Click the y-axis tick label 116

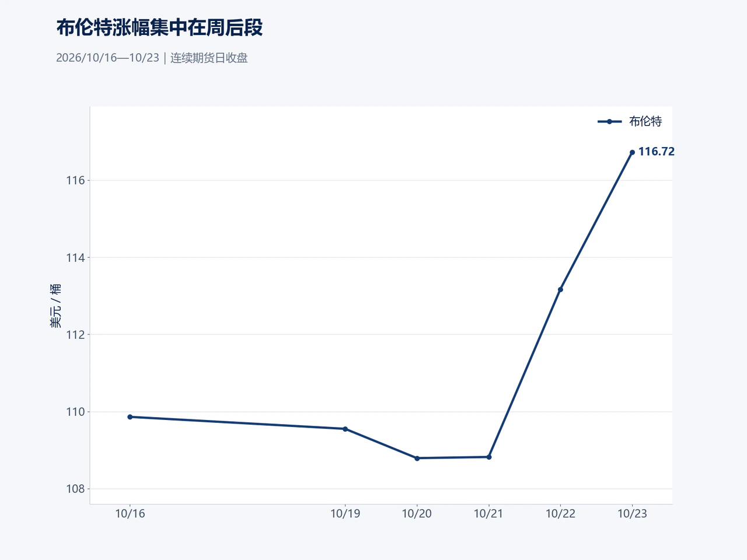pyautogui.click(x=75, y=180)
